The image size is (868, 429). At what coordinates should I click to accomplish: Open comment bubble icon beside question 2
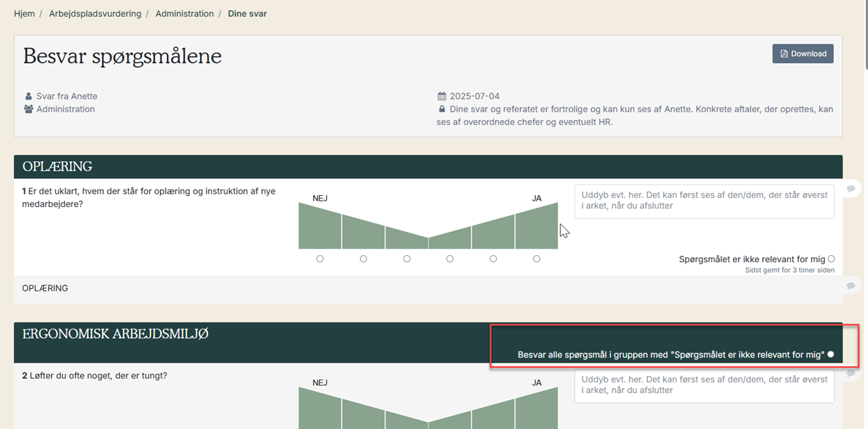tap(851, 372)
